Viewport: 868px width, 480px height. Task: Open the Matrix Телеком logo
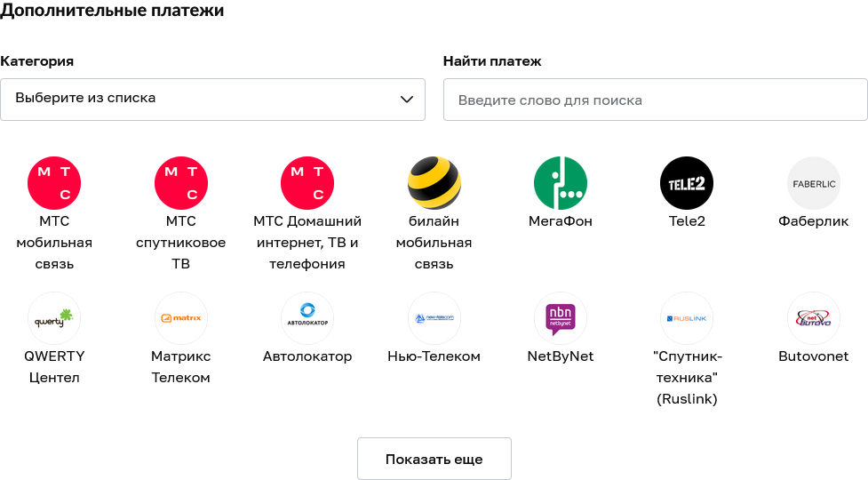click(x=181, y=318)
